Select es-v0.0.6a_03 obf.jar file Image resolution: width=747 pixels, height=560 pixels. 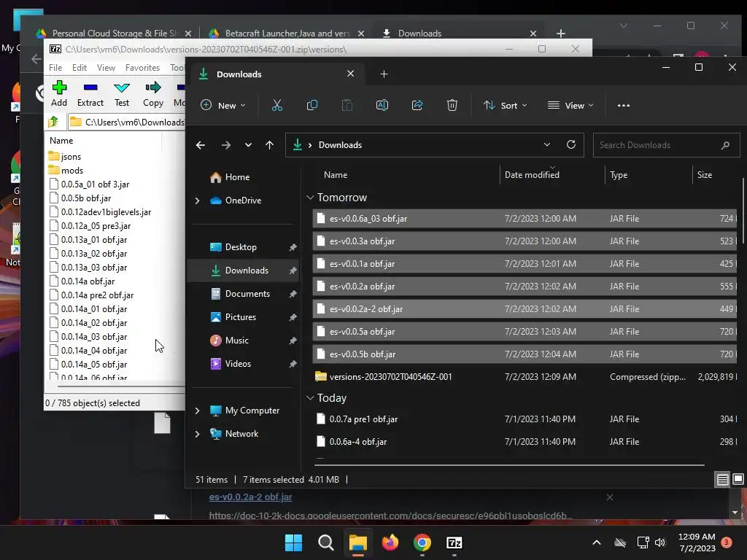point(525,219)
